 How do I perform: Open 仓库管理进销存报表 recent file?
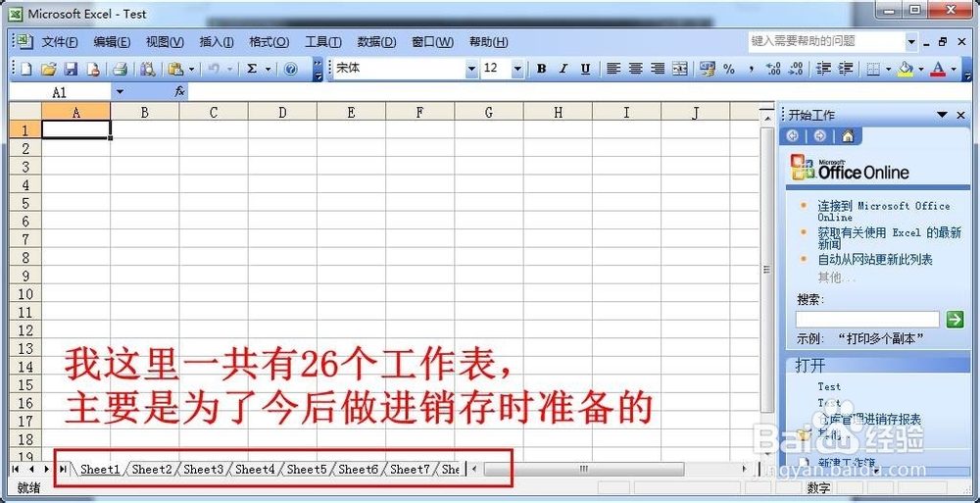(x=869, y=420)
